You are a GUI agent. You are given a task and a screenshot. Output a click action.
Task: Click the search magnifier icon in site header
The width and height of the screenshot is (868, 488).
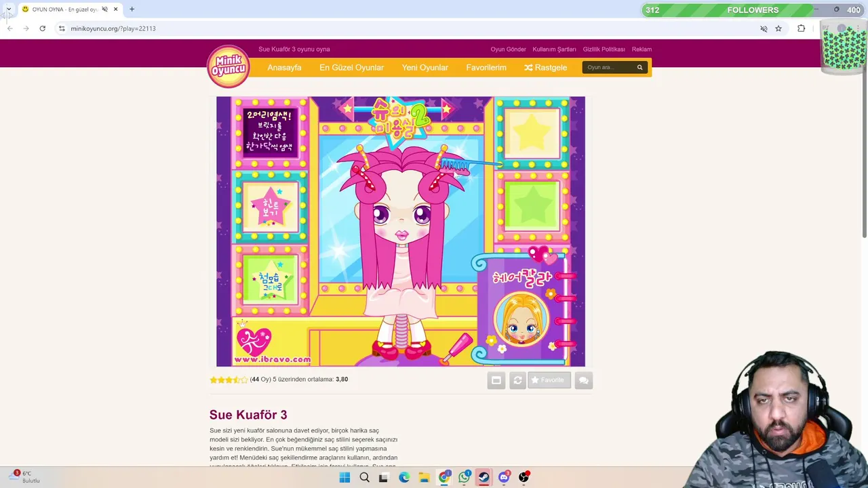point(639,67)
